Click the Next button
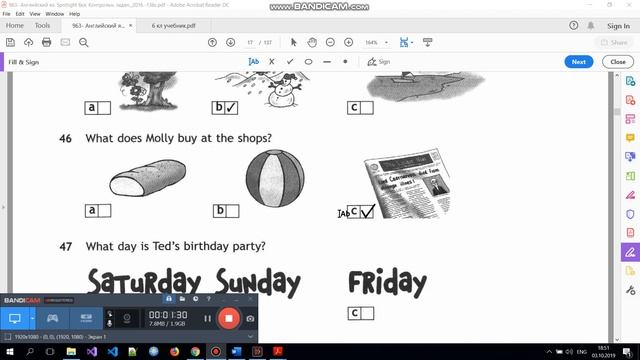This screenshot has width=640, height=360. [579, 62]
